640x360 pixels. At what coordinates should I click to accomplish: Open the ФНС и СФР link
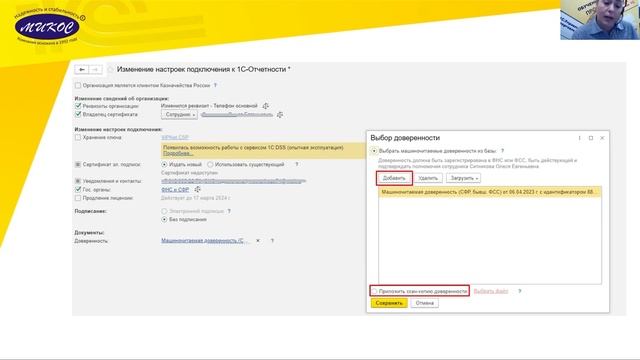(175, 189)
